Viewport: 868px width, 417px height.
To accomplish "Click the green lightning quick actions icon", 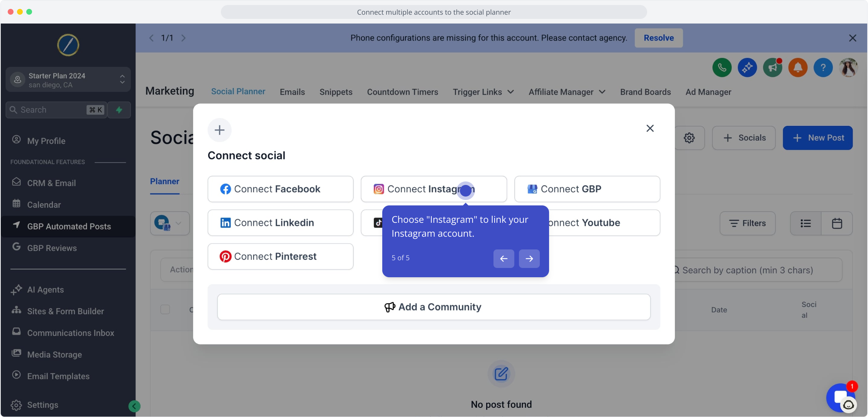I will pyautogui.click(x=119, y=110).
